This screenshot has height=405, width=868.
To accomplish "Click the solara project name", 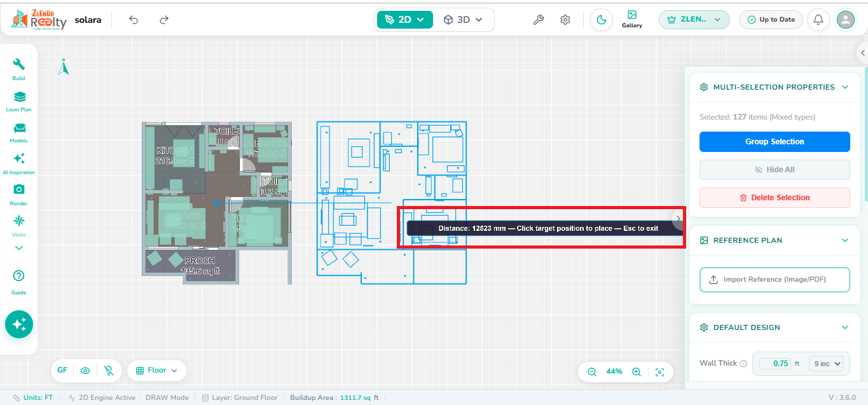I will pyautogui.click(x=88, y=20).
